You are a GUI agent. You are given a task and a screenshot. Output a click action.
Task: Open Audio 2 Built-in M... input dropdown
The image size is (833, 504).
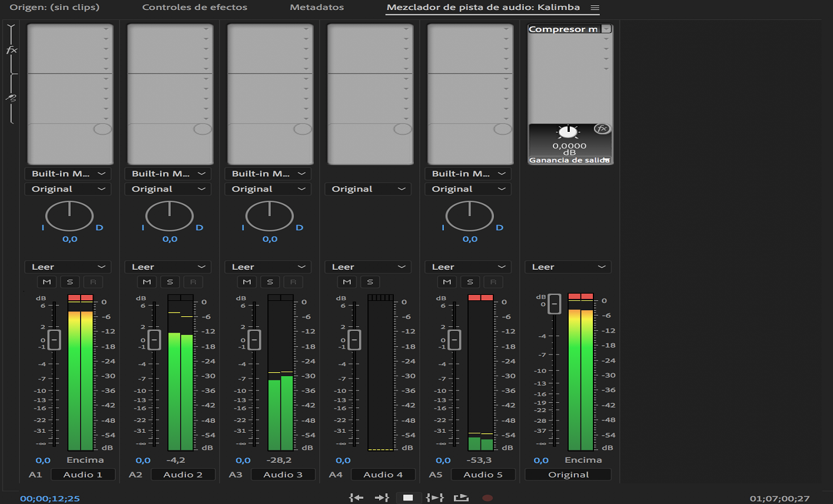[168, 174]
